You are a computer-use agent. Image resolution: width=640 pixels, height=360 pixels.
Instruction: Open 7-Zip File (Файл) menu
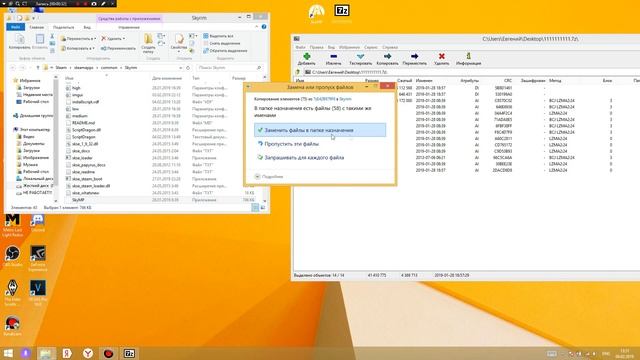click(300, 47)
